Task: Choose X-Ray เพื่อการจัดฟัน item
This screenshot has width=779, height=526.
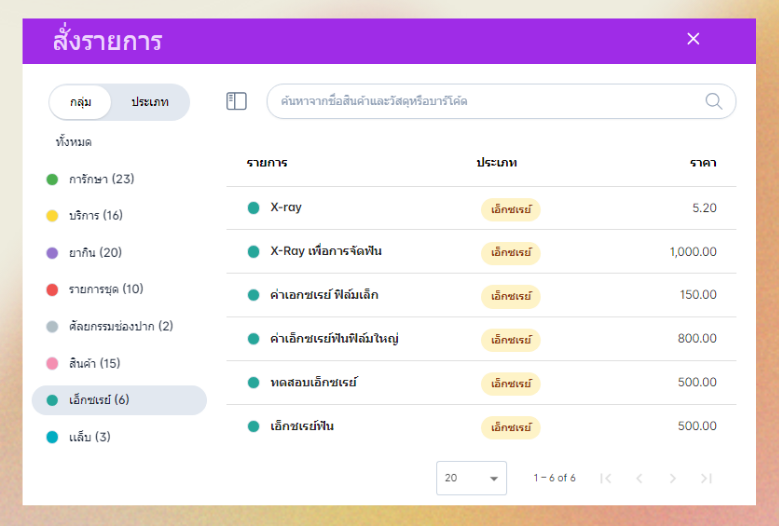Action: click(x=481, y=252)
